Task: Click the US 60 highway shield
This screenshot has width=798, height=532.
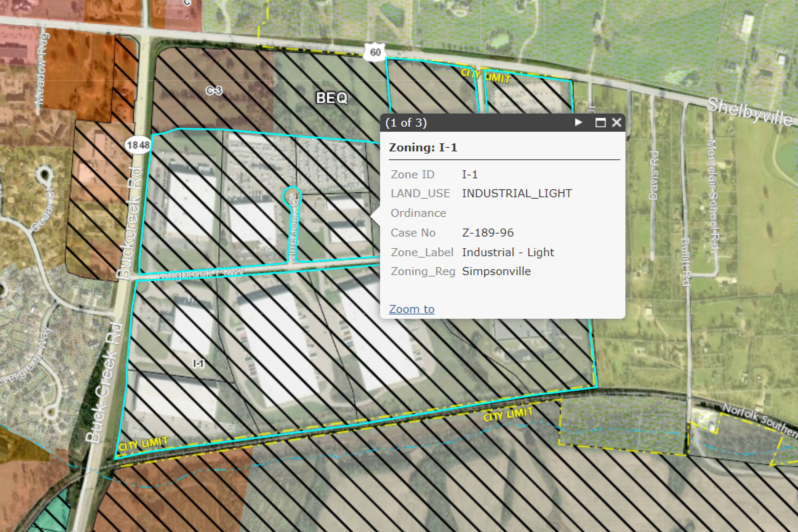Action: point(375,53)
